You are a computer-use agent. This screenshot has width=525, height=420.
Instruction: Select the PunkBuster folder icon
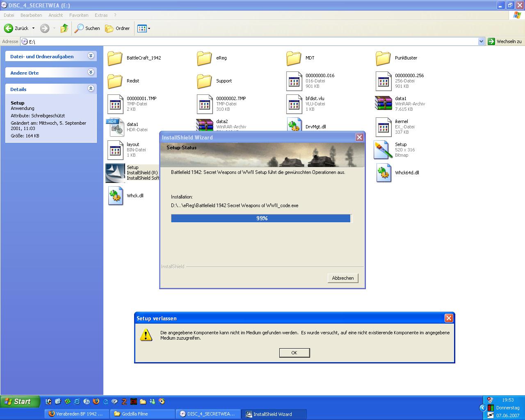click(x=383, y=58)
